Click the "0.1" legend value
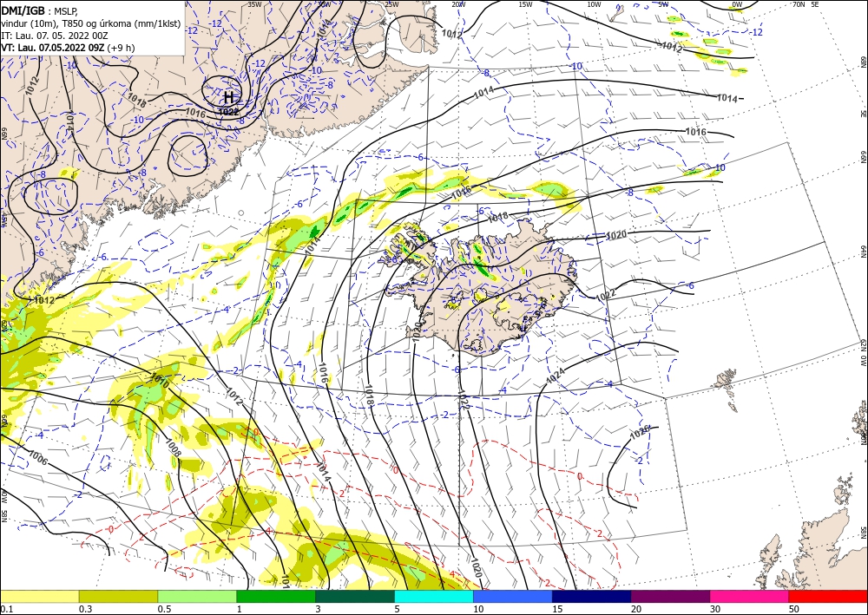Image resolution: width=868 pixels, height=615 pixels. [x=5, y=609]
